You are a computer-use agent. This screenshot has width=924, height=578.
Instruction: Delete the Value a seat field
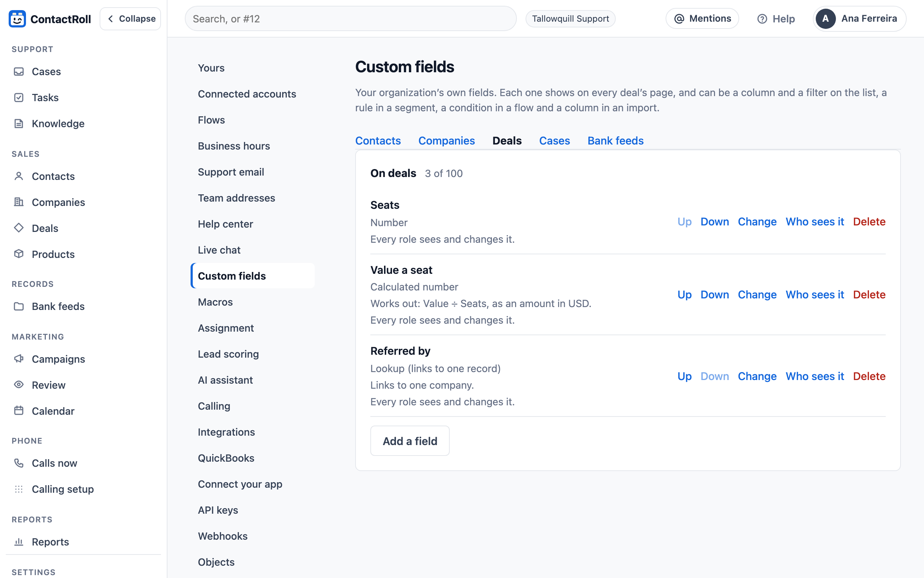(x=869, y=295)
